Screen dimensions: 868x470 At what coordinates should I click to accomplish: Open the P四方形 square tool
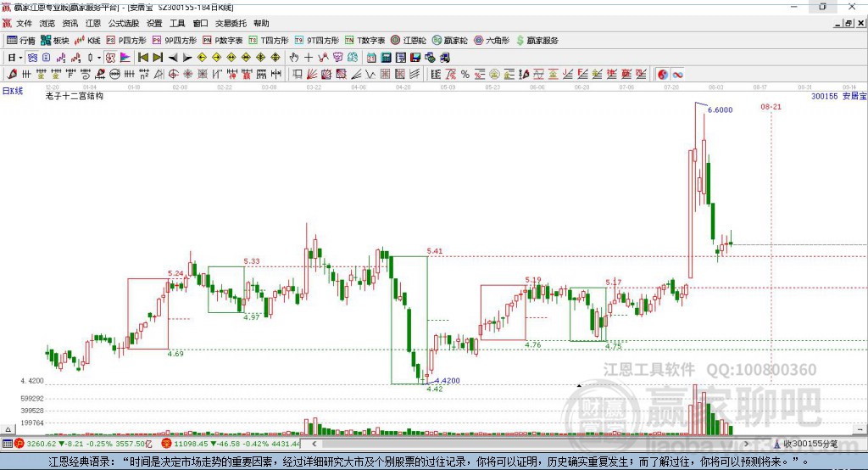[x=126, y=41]
